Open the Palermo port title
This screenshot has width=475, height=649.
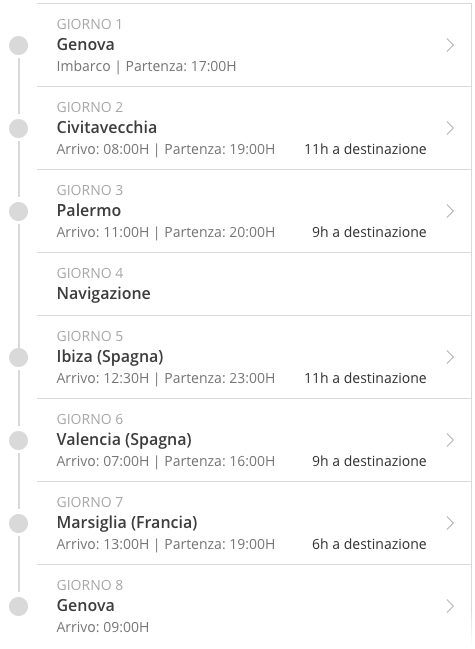89,210
